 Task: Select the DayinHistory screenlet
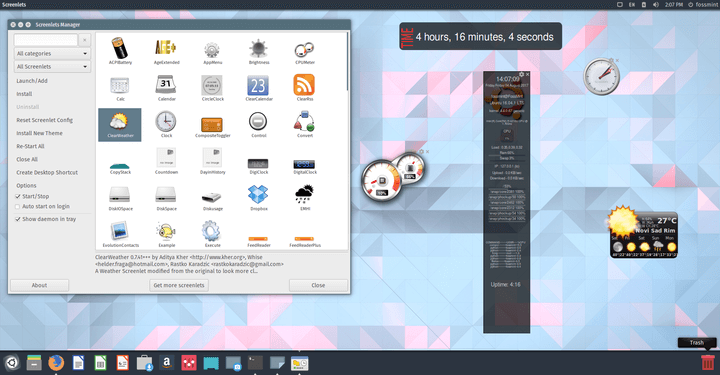212,161
